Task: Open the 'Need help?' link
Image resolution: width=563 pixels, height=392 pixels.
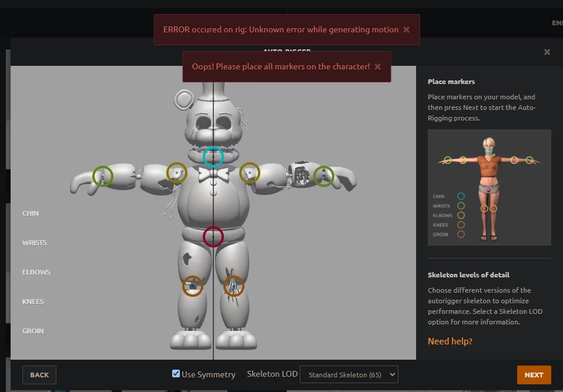Action: coord(450,341)
